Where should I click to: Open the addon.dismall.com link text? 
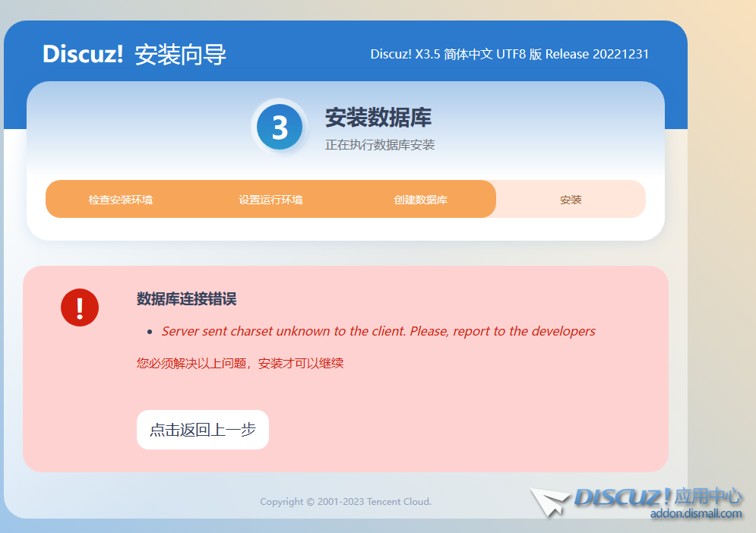[695, 514]
